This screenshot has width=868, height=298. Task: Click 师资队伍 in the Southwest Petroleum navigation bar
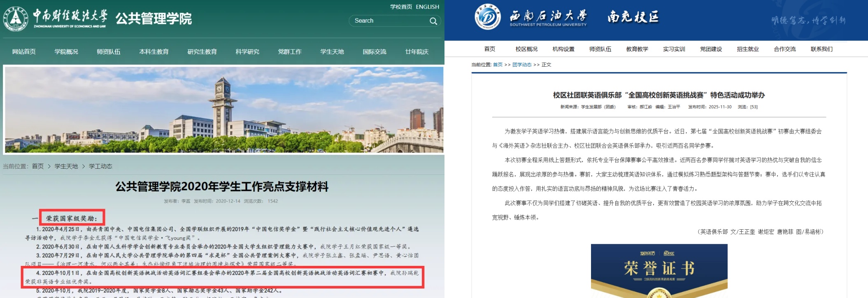click(x=600, y=49)
